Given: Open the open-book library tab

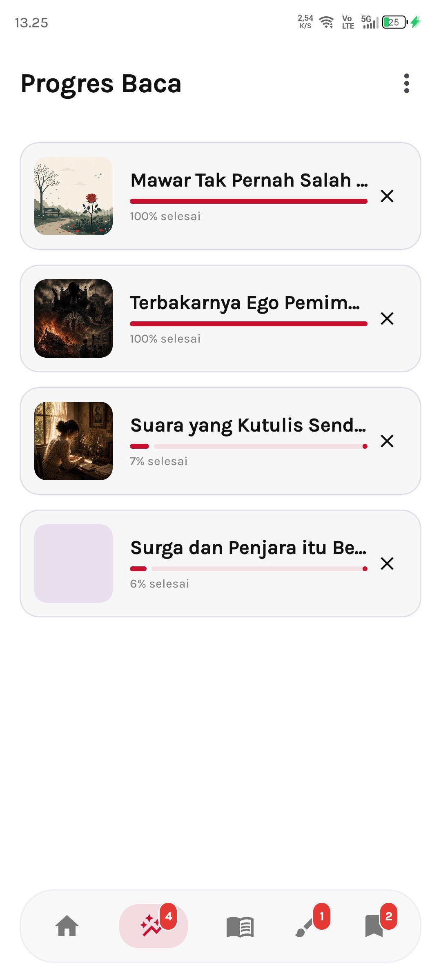Looking at the screenshot, I should point(240,927).
